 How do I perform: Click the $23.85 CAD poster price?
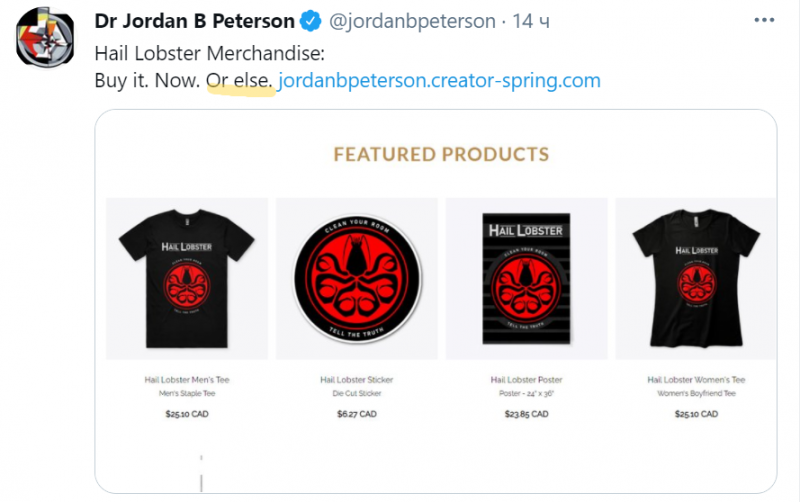pyautogui.click(x=526, y=413)
